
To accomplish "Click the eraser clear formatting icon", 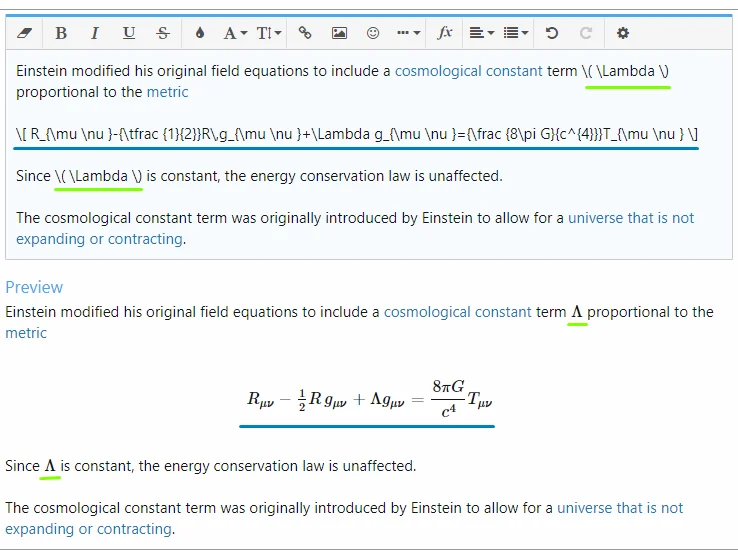I will [x=26, y=33].
